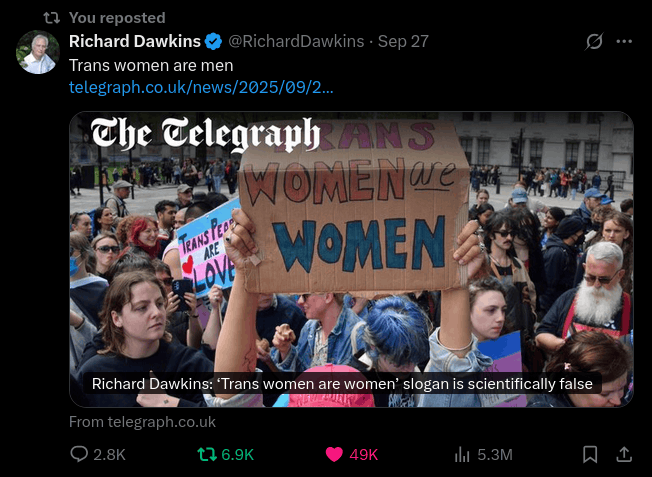Open the protest photo link card

tap(351, 259)
